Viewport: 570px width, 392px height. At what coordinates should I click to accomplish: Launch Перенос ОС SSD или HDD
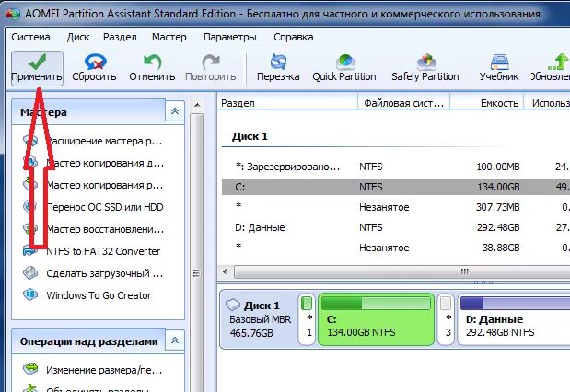pyautogui.click(x=105, y=207)
